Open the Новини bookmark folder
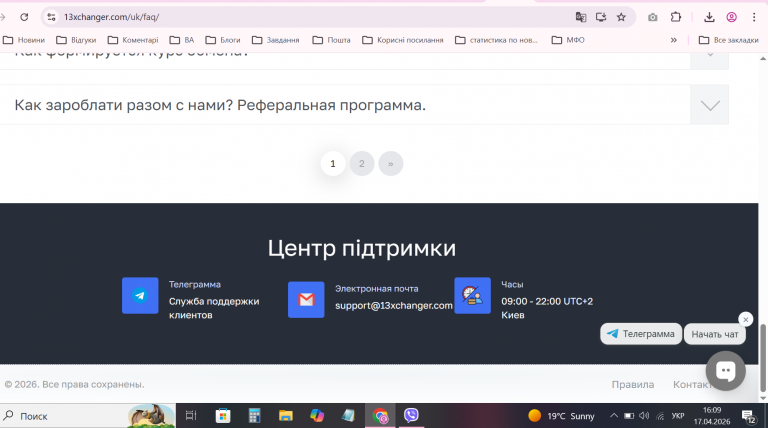Screen dimensions: 768x428 coord(24,40)
